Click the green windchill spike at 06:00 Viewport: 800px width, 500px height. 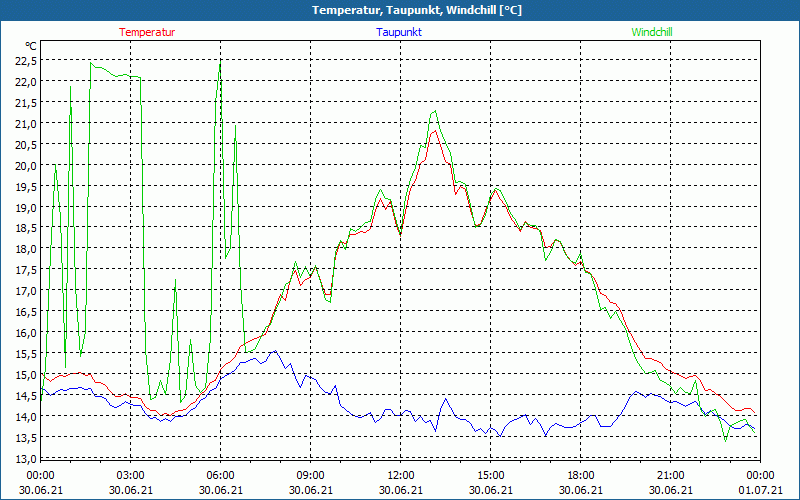220,63
